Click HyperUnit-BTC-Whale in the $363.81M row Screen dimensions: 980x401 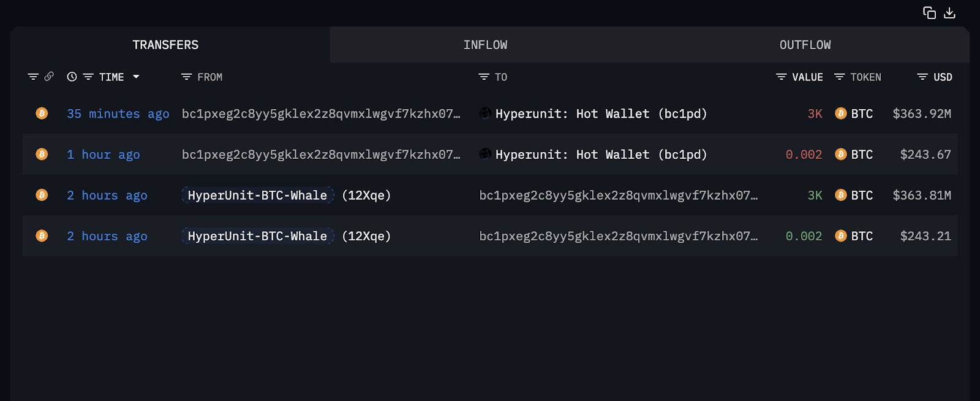pos(257,196)
